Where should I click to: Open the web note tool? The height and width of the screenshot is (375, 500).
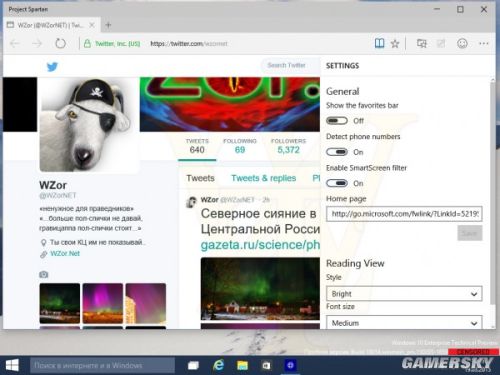(x=441, y=44)
